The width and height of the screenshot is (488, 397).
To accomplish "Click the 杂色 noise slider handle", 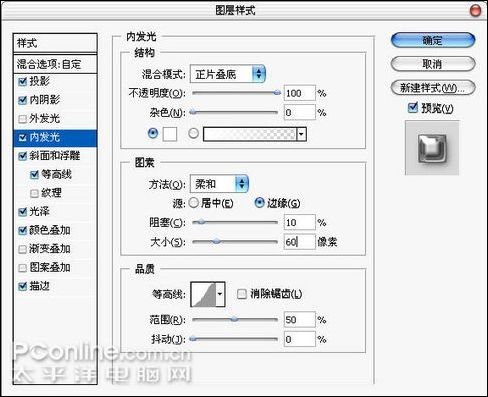I will pyautogui.click(x=193, y=113).
